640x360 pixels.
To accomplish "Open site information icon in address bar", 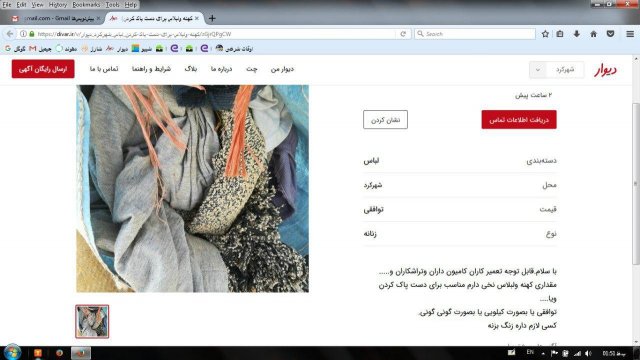I will 23,34.
